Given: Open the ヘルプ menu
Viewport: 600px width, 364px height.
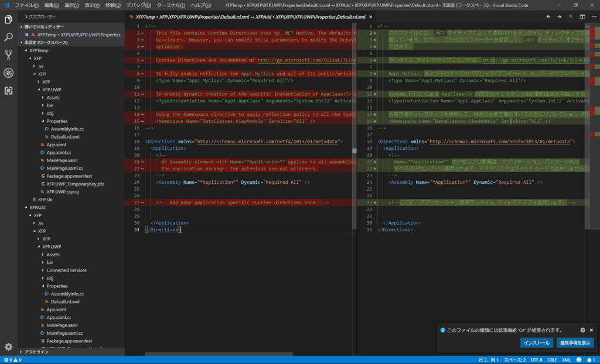Looking at the screenshot, I should 201,5.
